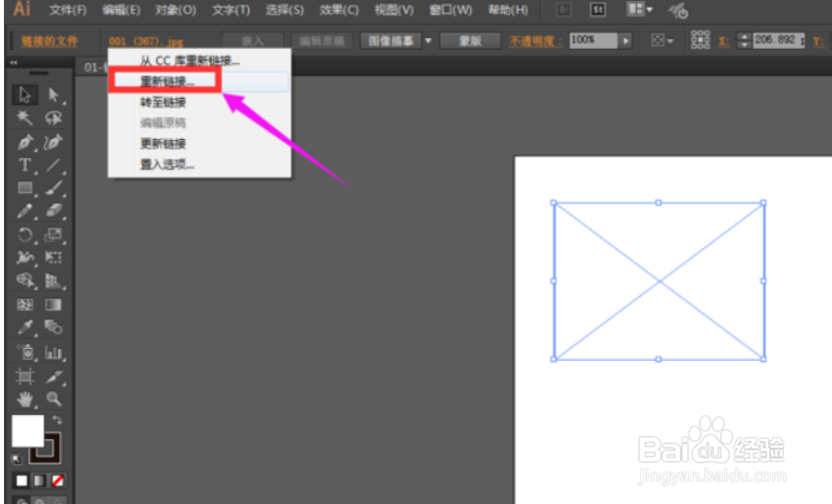Open the 窗口(W) menu
Screen dimensions: 832x504
(x=450, y=10)
